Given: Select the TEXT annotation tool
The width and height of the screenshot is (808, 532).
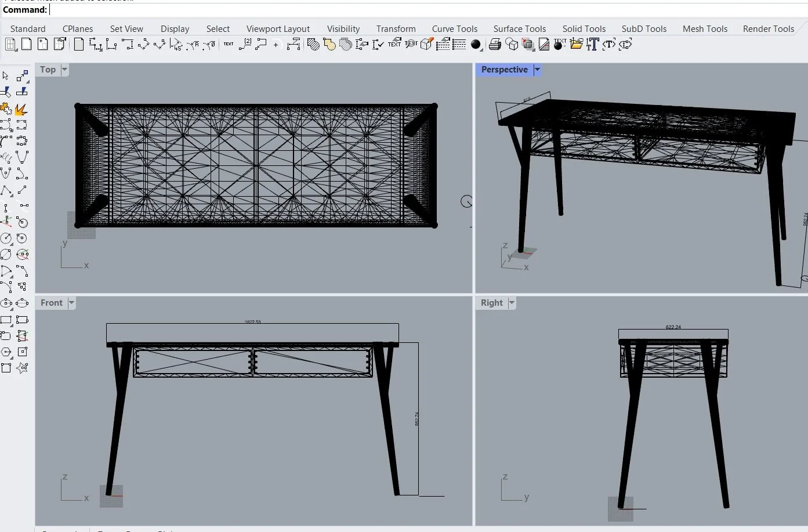Looking at the screenshot, I should coord(229,44).
